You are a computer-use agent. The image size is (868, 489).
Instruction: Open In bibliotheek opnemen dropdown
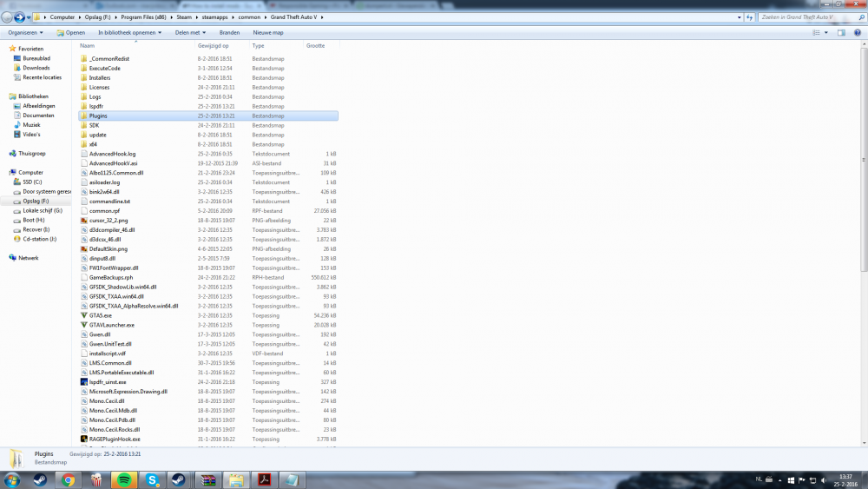[x=130, y=33]
